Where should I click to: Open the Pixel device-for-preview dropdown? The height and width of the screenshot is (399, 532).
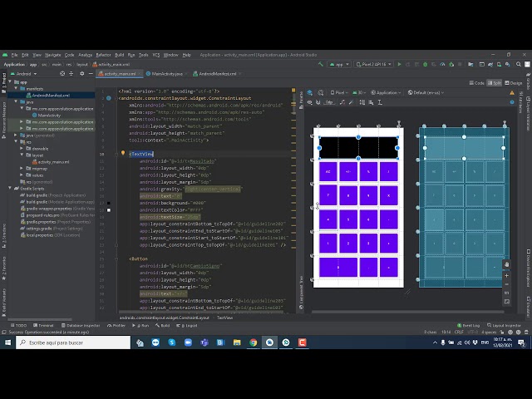tap(339, 92)
